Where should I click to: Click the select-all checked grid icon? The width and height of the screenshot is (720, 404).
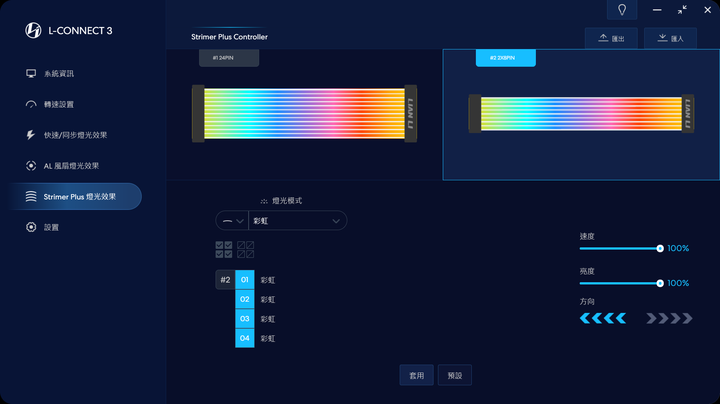click(224, 249)
